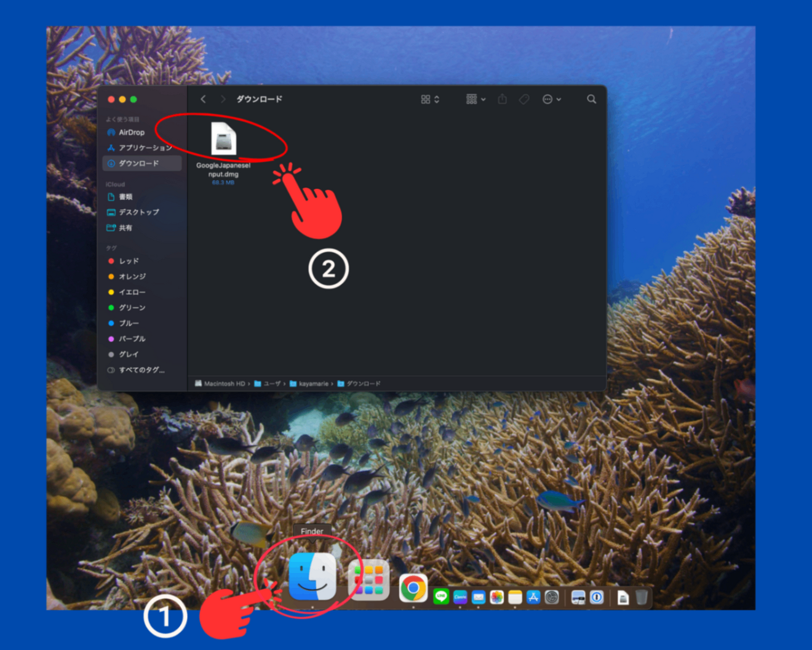812x650 pixels.
Task: Open System Settings from the Dock
Action: point(552,596)
